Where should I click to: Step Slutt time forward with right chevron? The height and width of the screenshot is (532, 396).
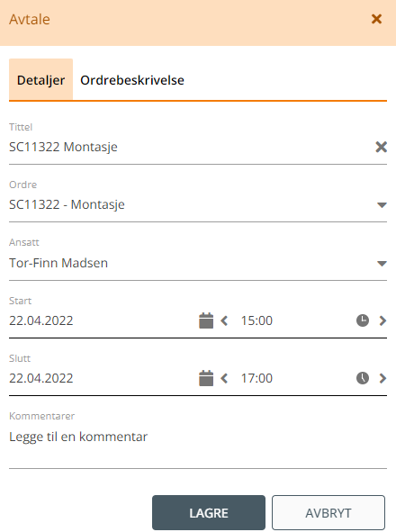(x=382, y=378)
